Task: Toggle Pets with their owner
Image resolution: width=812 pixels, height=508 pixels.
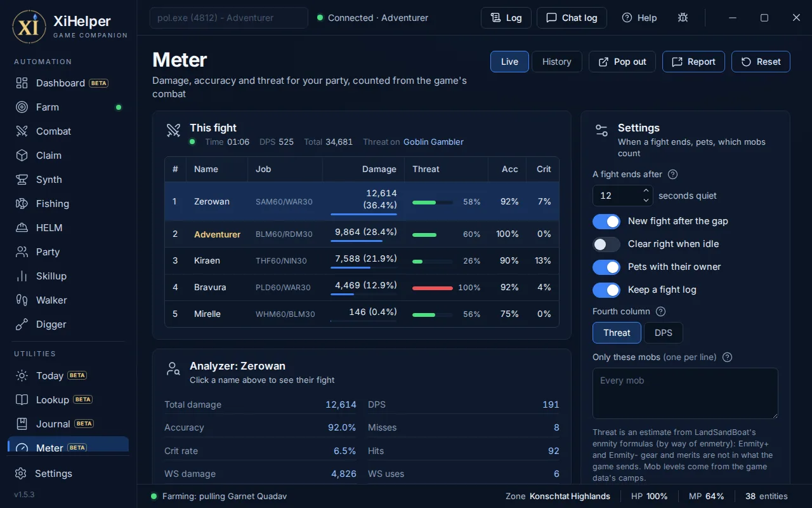Action: coord(606,267)
